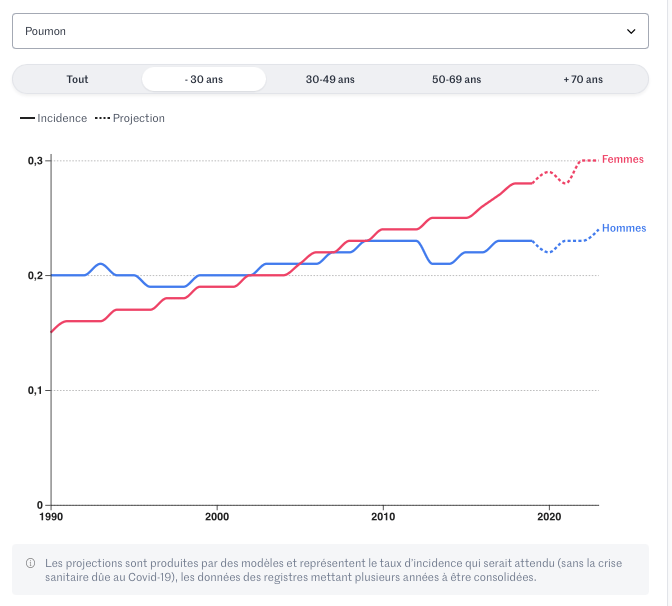Select the Tout age filter
This screenshot has width=672, height=606.
click(x=78, y=79)
